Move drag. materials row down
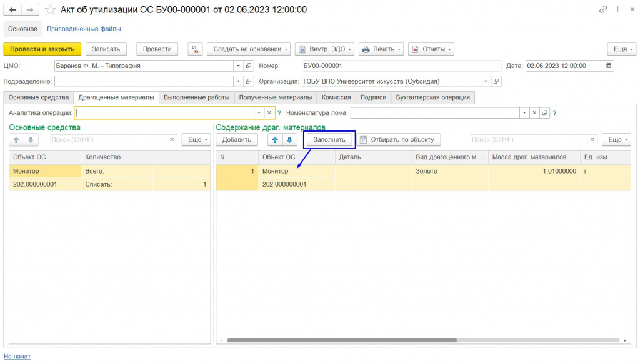 tap(289, 140)
